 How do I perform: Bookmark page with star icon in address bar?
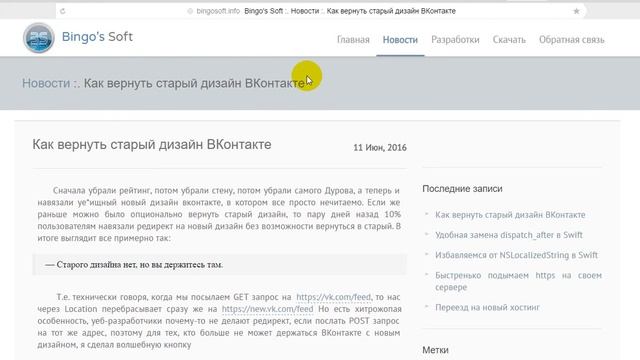[576, 11]
